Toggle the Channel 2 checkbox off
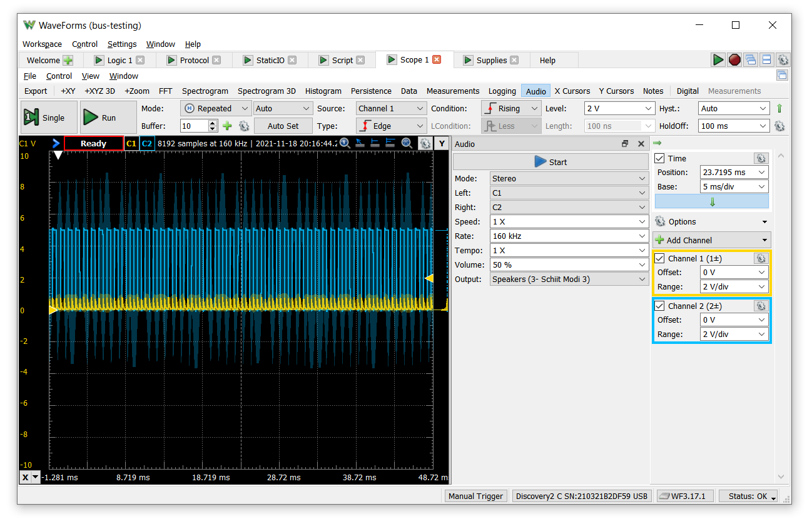 coord(659,306)
